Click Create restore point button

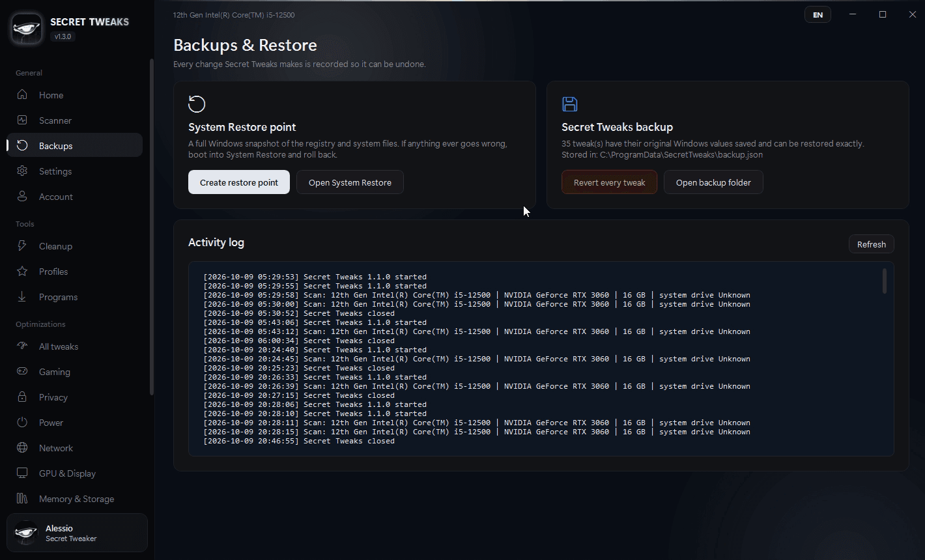(x=239, y=182)
